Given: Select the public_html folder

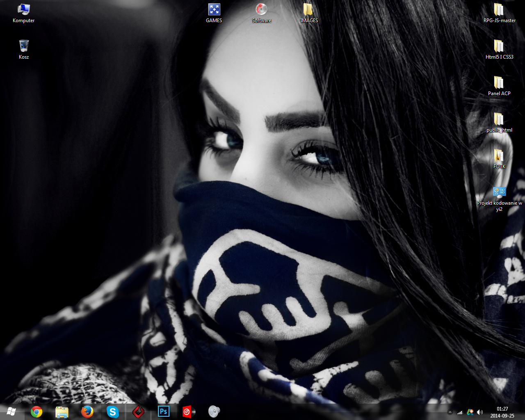Looking at the screenshot, I should click(499, 123).
